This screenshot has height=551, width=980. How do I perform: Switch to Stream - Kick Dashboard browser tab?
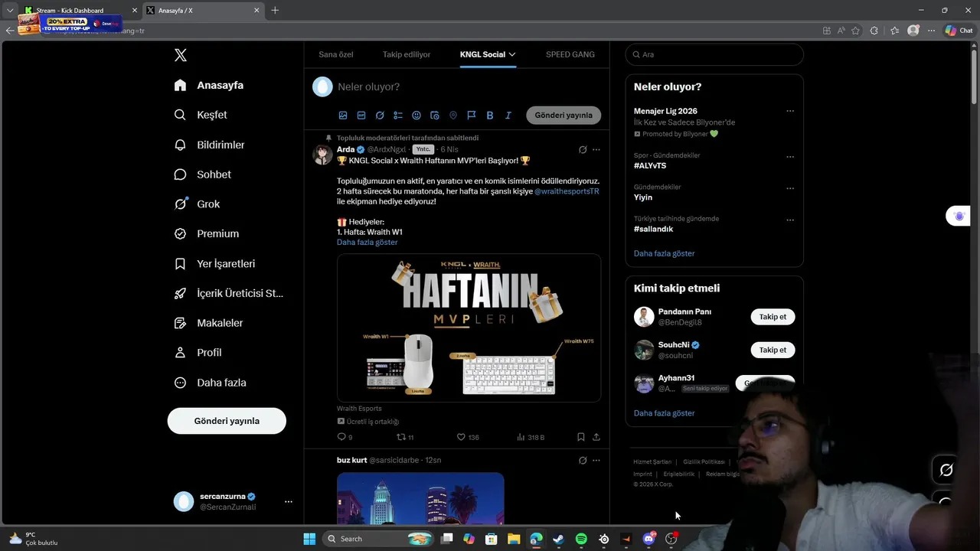(80, 10)
